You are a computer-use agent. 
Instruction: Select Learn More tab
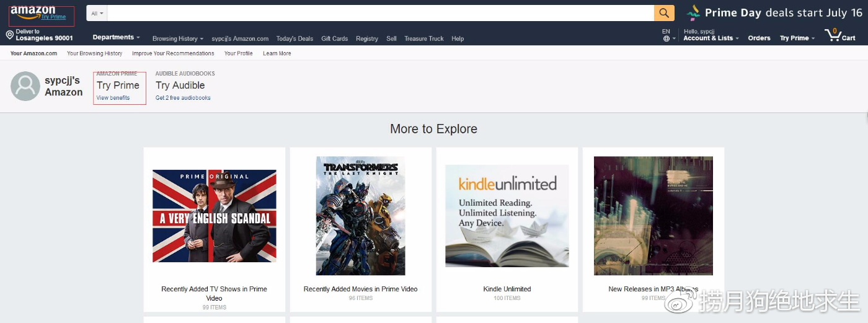277,53
